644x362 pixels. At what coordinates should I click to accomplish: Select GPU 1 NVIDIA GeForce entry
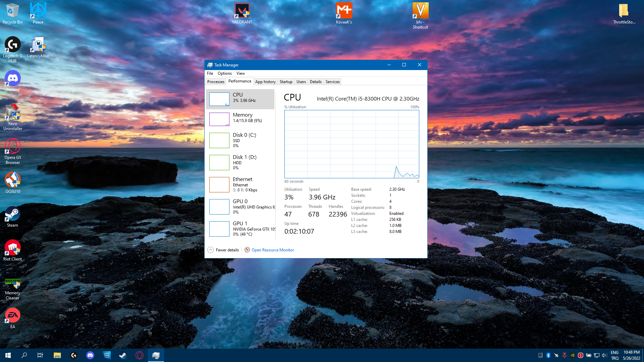(x=240, y=229)
